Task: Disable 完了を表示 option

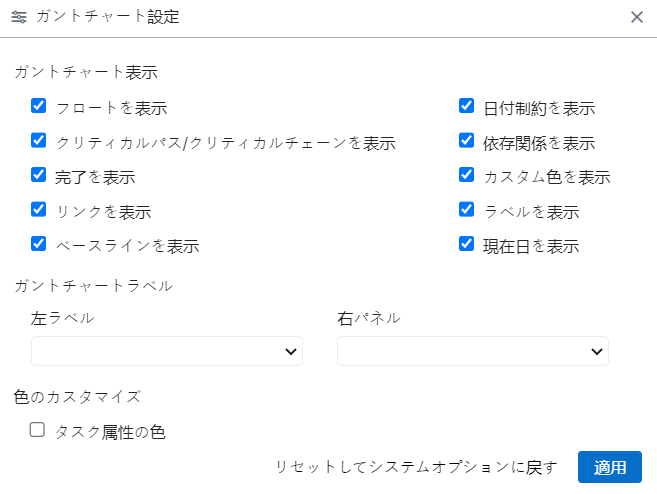Action: coord(39,175)
